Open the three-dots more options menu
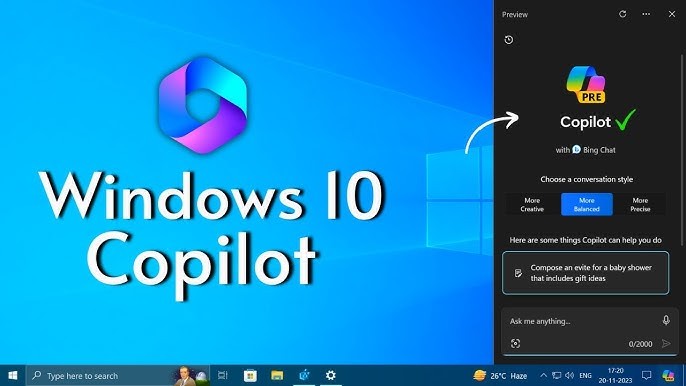 click(646, 14)
